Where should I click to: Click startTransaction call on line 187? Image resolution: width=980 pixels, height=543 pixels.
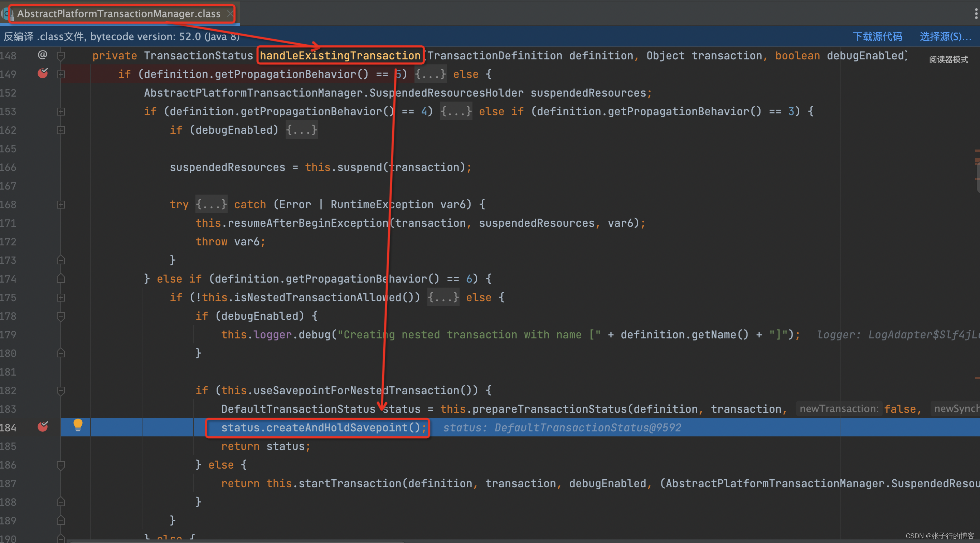pos(350,484)
